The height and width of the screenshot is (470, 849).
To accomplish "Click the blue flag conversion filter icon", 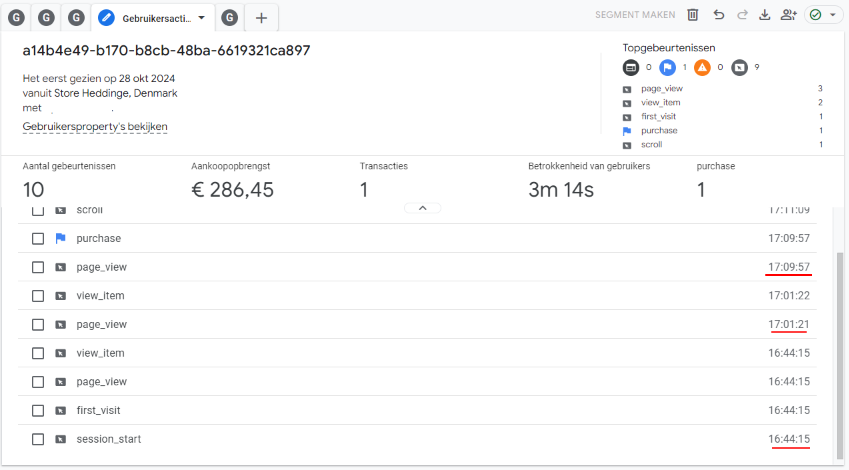I will pyautogui.click(x=667, y=68).
